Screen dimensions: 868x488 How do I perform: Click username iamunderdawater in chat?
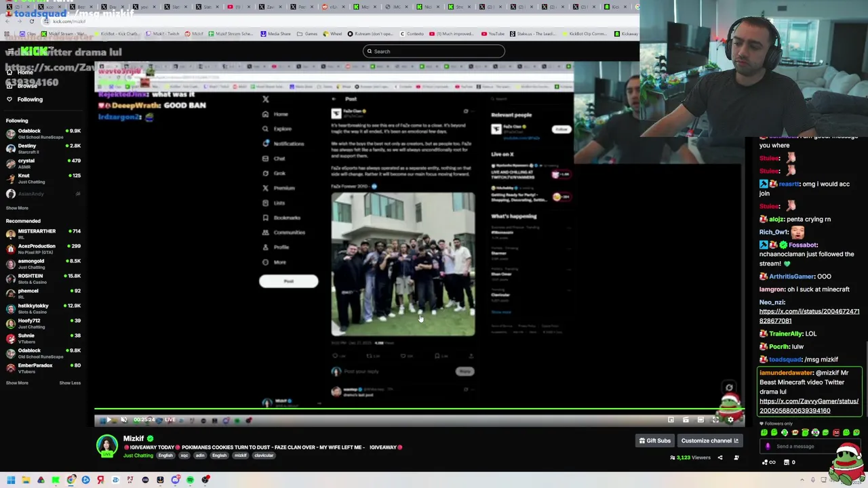786,373
